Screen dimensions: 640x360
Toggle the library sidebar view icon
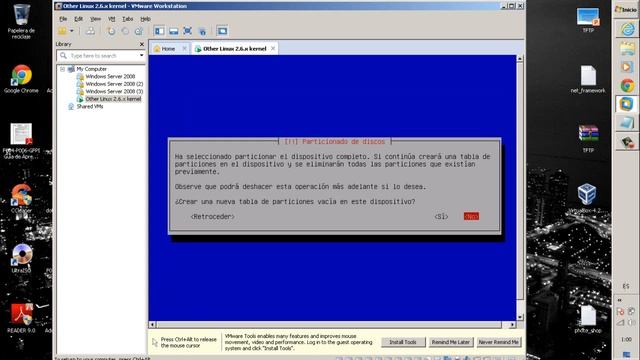tap(159, 31)
